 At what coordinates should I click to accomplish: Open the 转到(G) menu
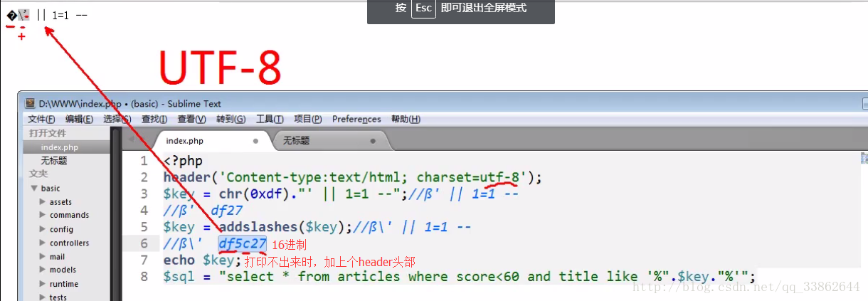(231, 119)
